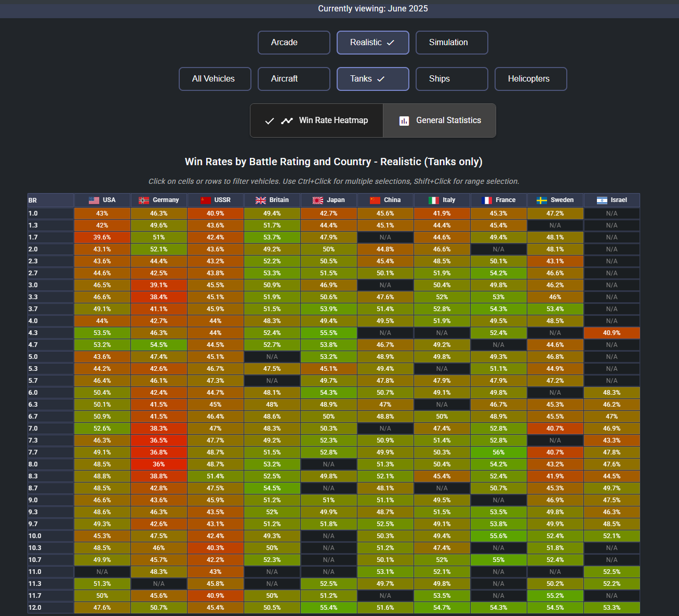Viewport: 679px width, 616px height.
Task: Click Sweden 53.4% cell at BR 3.7
Action: pos(555,309)
